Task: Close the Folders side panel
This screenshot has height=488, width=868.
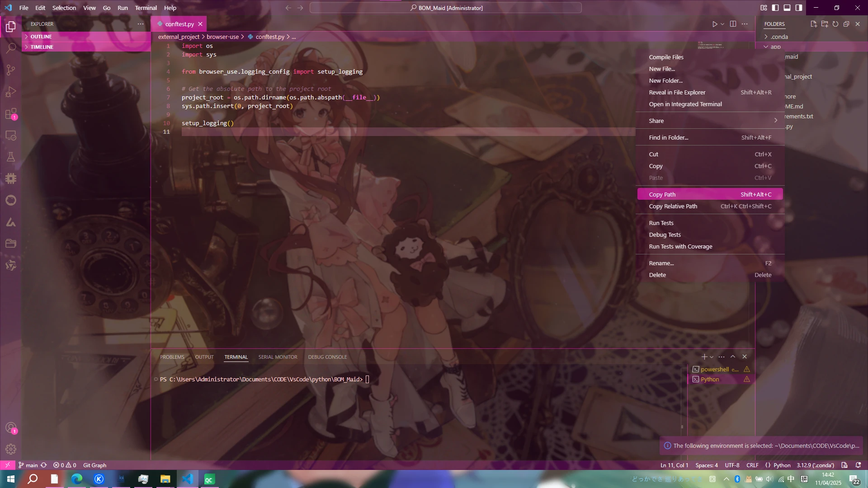Action: 858,24
